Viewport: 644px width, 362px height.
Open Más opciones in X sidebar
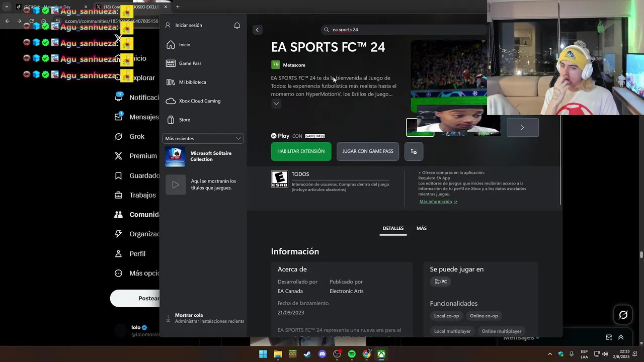(x=136, y=273)
